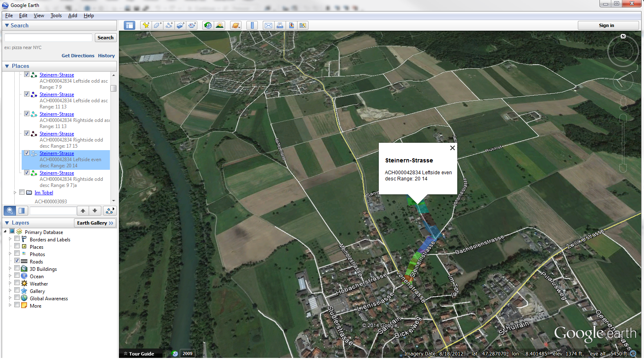Viewport: 644px width, 360px height.
Task: Click the Search button
Action: pyautogui.click(x=106, y=38)
